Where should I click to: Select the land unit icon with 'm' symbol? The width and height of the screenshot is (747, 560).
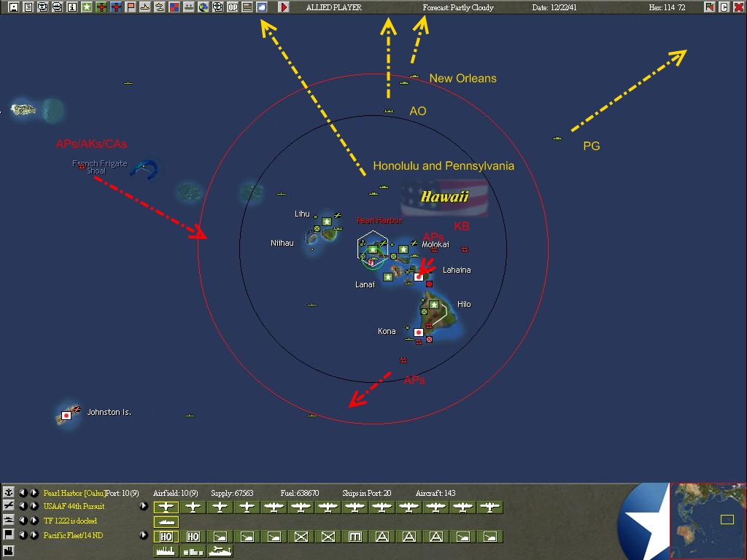tap(355, 537)
